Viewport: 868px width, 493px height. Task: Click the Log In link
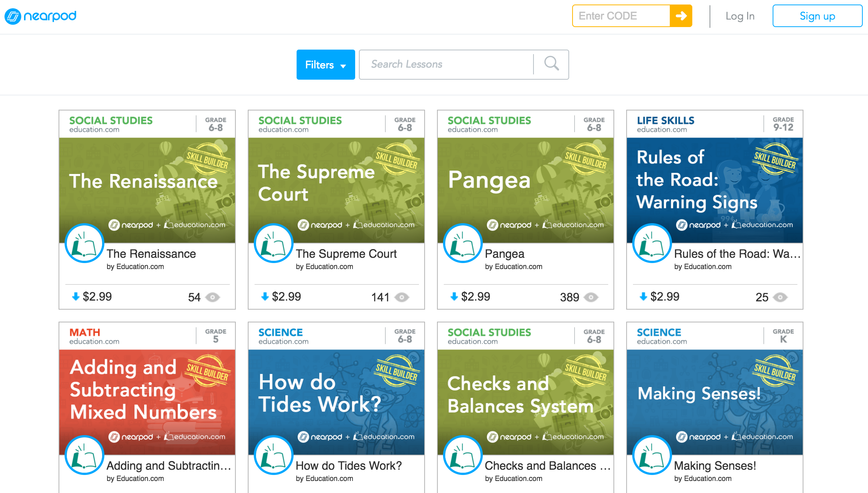tap(740, 16)
